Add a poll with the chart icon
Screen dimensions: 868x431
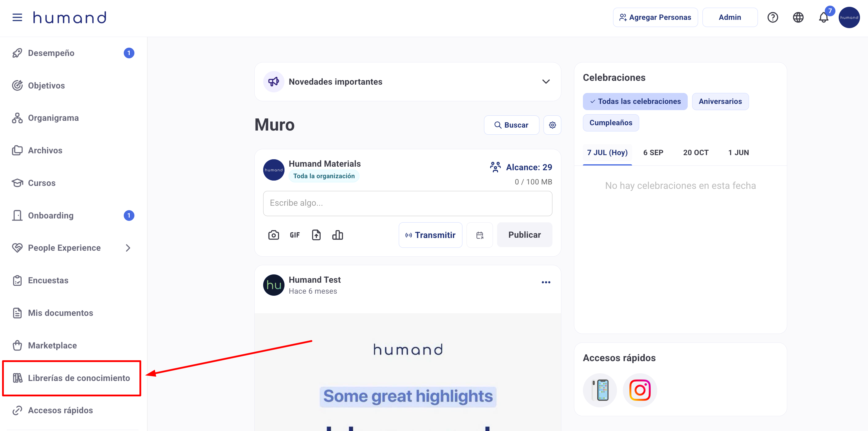coord(337,235)
